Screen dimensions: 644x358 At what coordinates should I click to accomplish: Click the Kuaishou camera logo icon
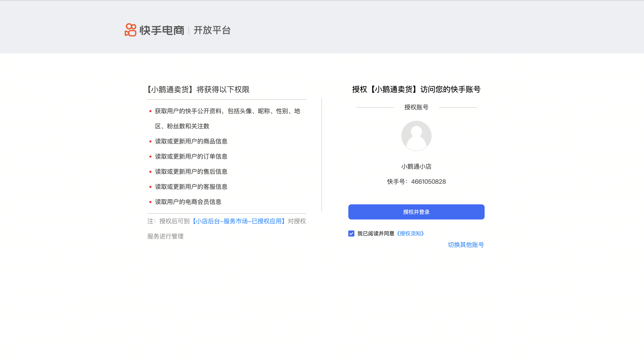pos(130,30)
